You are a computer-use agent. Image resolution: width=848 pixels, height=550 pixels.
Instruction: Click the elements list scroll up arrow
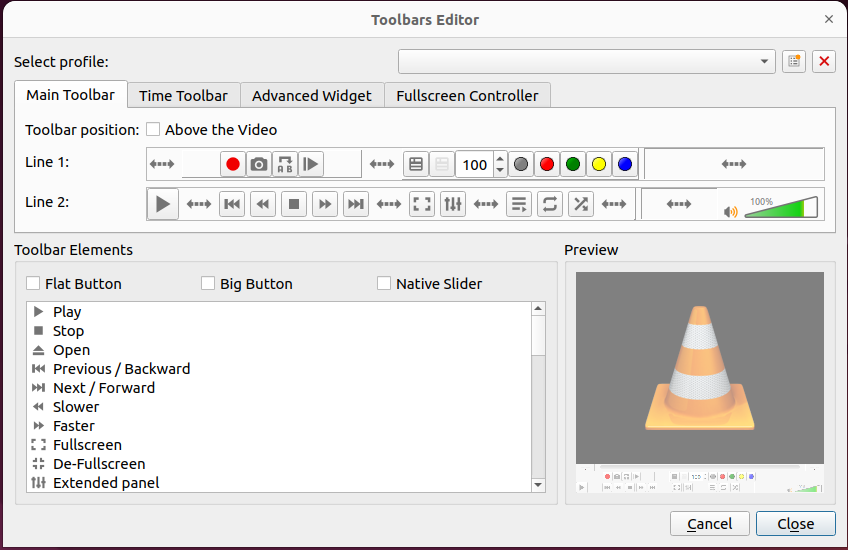pos(538,309)
